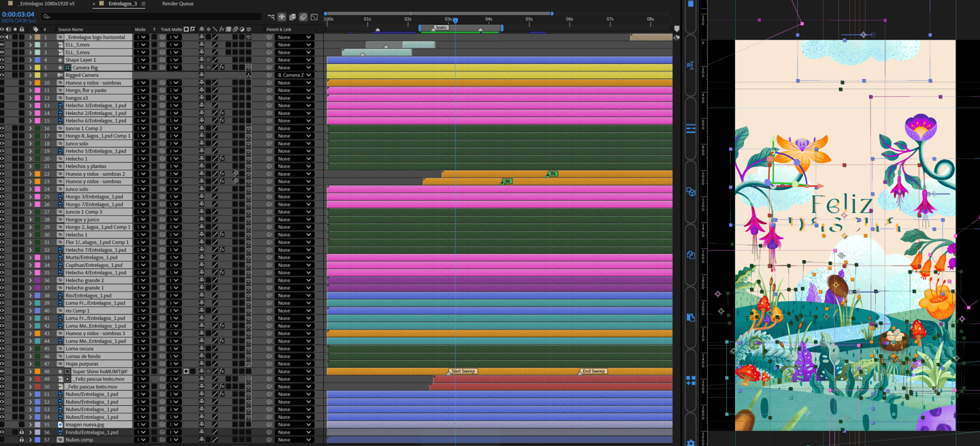
Task: Click the Parent & Link column header
Action: tap(278, 29)
